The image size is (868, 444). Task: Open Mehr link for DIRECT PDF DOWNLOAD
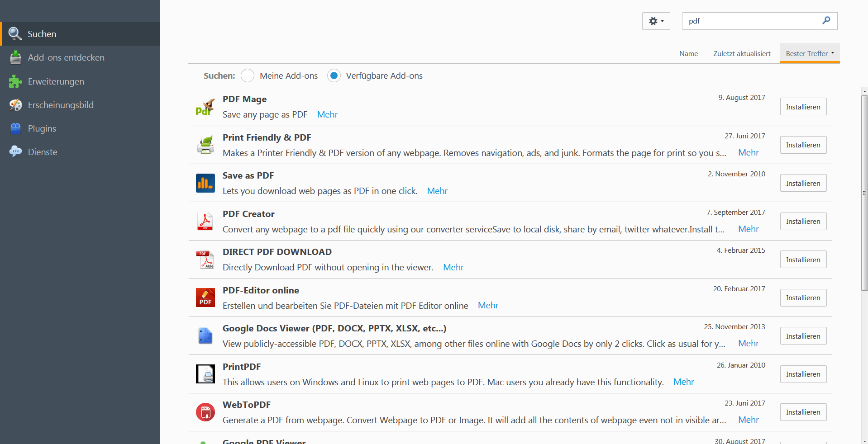pyautogui.click(x=453, y=267)
